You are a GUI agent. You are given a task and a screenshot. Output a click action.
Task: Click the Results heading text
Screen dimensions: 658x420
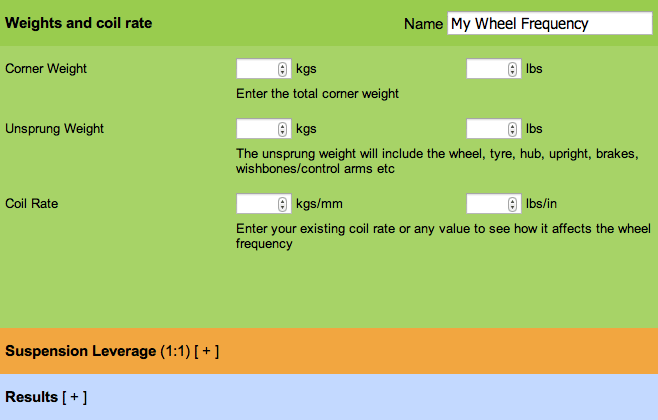pos(32,397)
